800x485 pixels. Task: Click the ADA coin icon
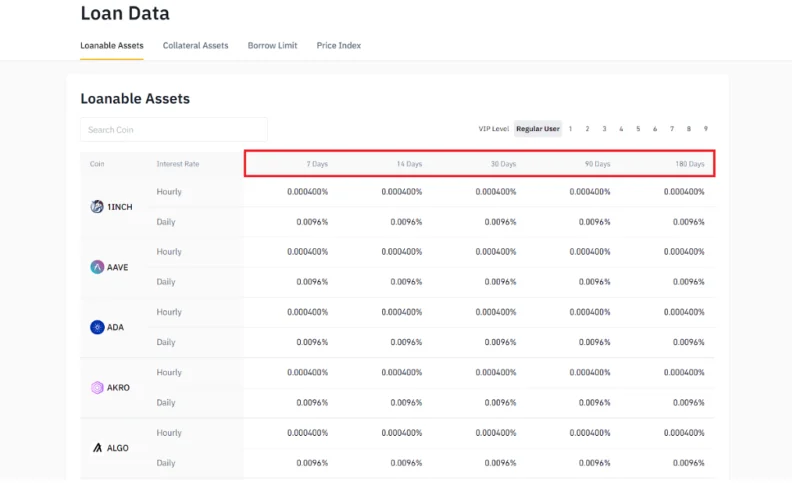coord(97,327)
